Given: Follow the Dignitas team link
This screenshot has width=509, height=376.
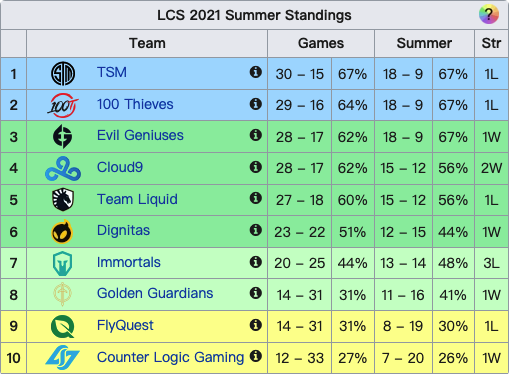Looking at the screenshot, I should tap(123, 230).
